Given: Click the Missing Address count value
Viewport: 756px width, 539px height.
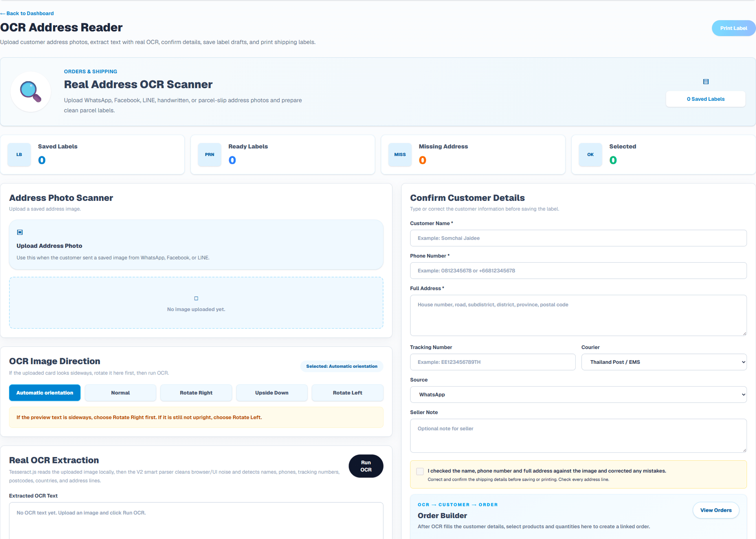Looking at the screenshot, I should pyautogui.click(x=422, y=160).
